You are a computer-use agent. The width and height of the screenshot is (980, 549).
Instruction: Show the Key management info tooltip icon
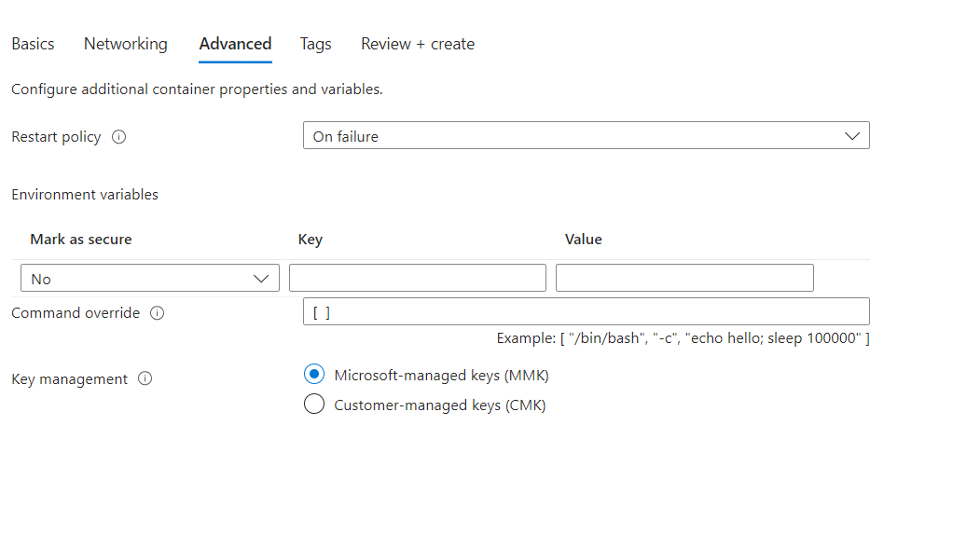click(x=145, y=379)
